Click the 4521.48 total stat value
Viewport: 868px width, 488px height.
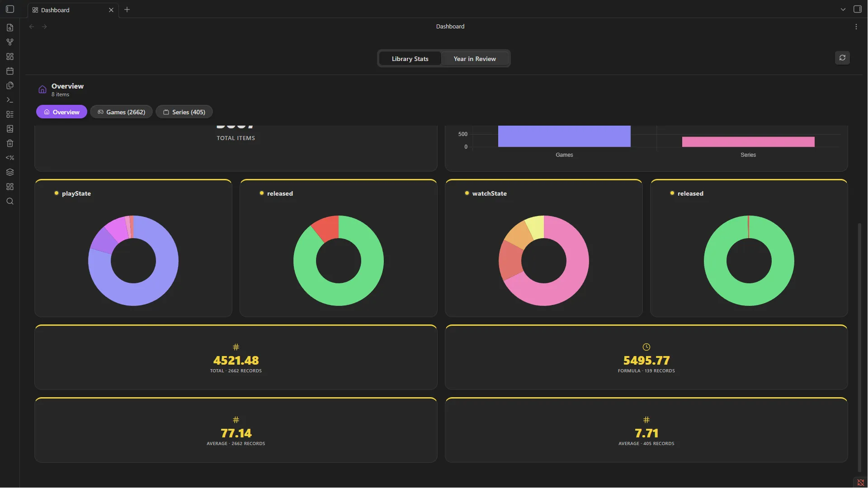tap(236, 361)
